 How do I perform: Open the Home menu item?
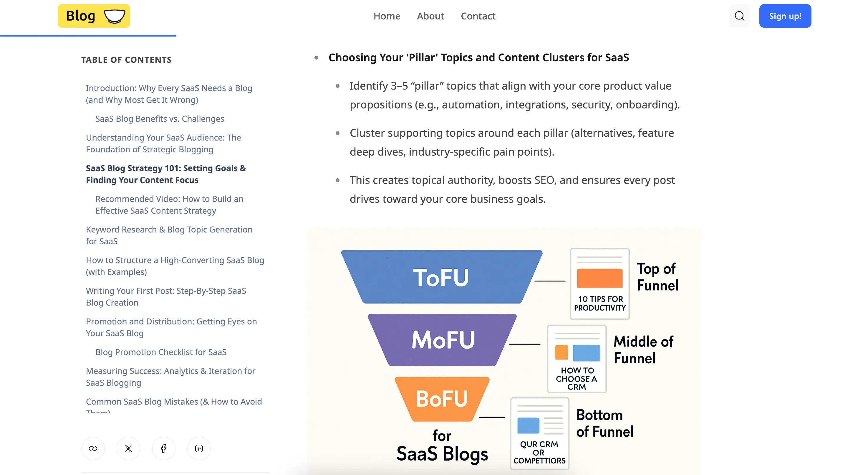(387, 16)
